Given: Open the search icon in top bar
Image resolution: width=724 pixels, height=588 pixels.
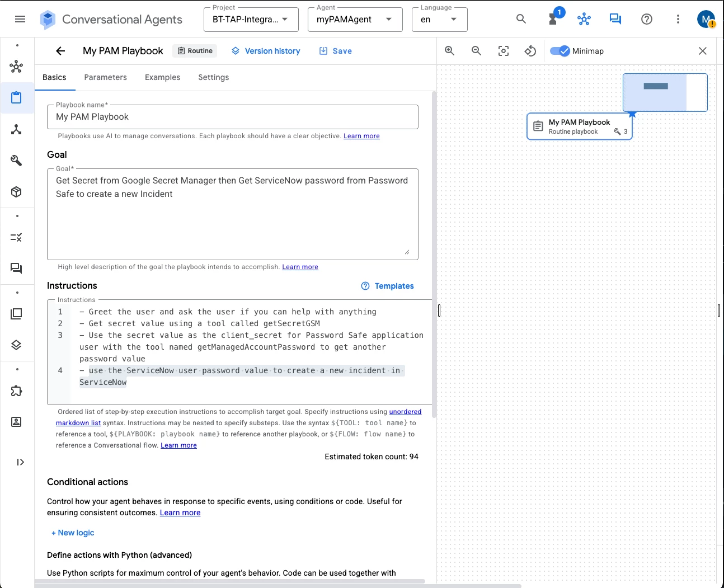Looking at the screenshot, I should click(521, 19).
